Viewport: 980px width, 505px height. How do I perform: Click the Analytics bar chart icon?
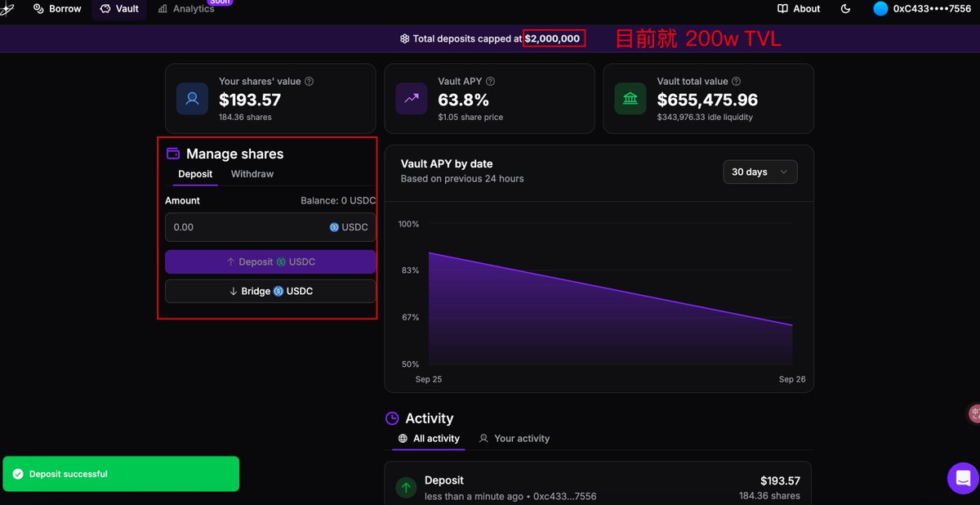pyautogui.click(x=163, y=9)
